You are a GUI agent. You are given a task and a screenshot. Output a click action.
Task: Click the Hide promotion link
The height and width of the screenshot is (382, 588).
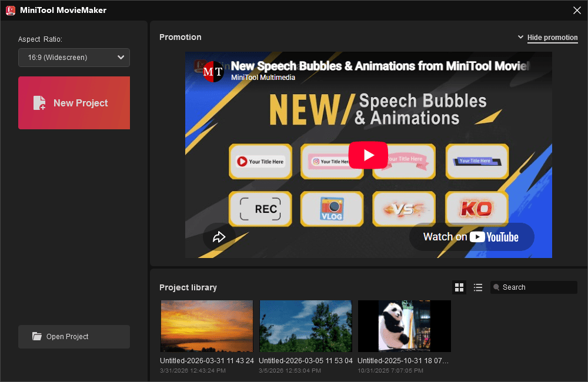tap(552, 38)
